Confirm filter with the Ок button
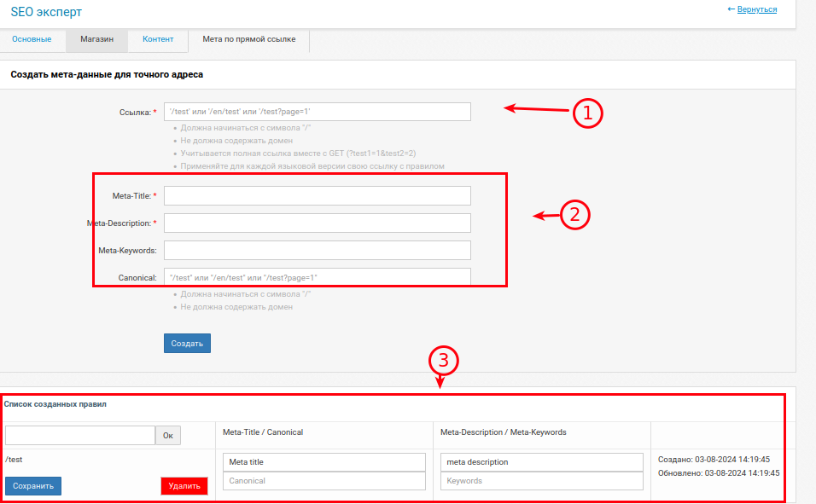 point(168,435)
